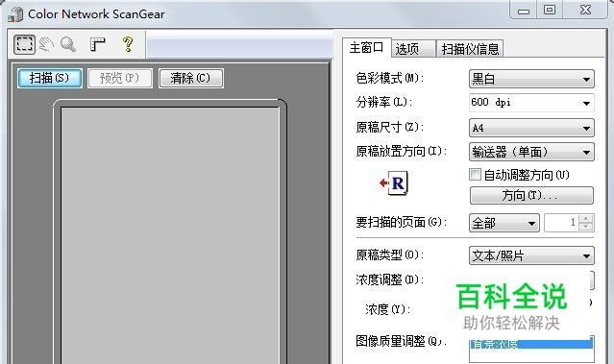Decrease page number with down stepper arrow
The height and width of the screenshot is (364, 614).
pos(585,227)
